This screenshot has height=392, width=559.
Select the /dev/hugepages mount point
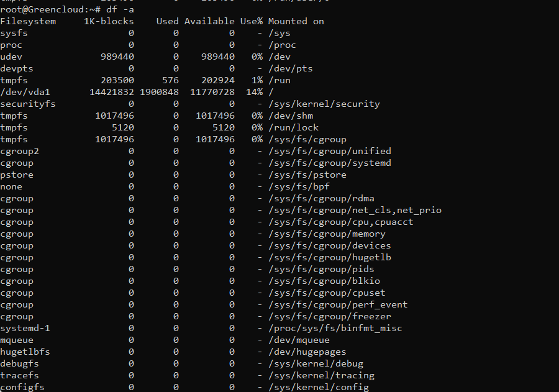pyautogui.click(x=307, y=352)
